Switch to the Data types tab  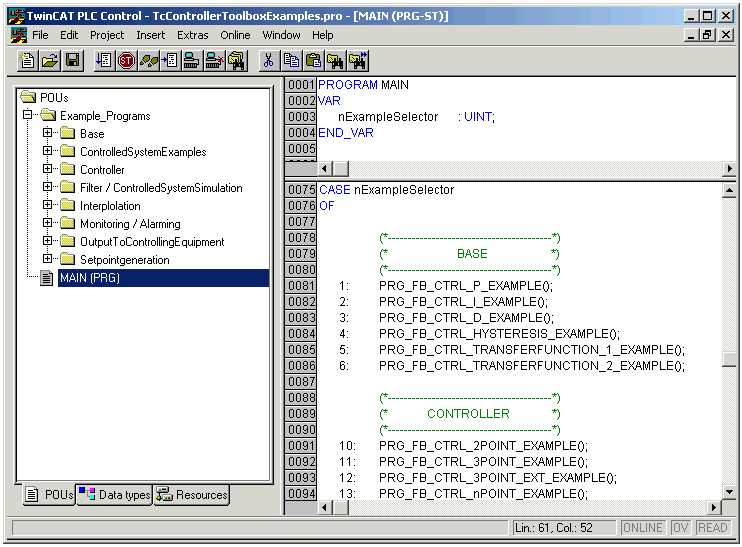(114, 495)
